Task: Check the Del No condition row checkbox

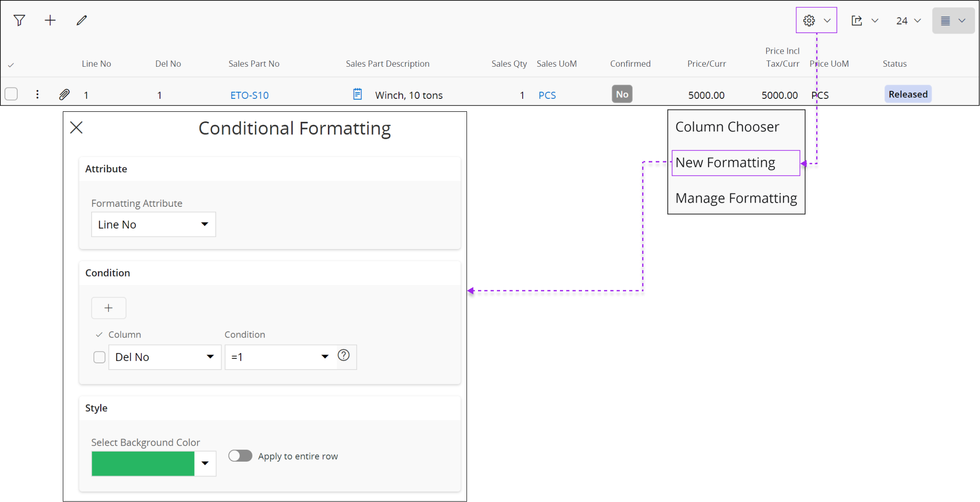Action: tap(99, 357)
